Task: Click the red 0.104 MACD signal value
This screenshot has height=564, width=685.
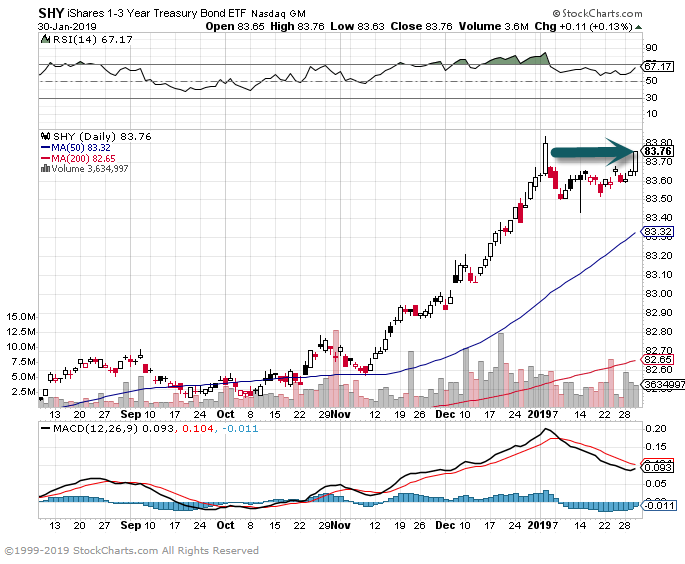Action: pos(197,429)
